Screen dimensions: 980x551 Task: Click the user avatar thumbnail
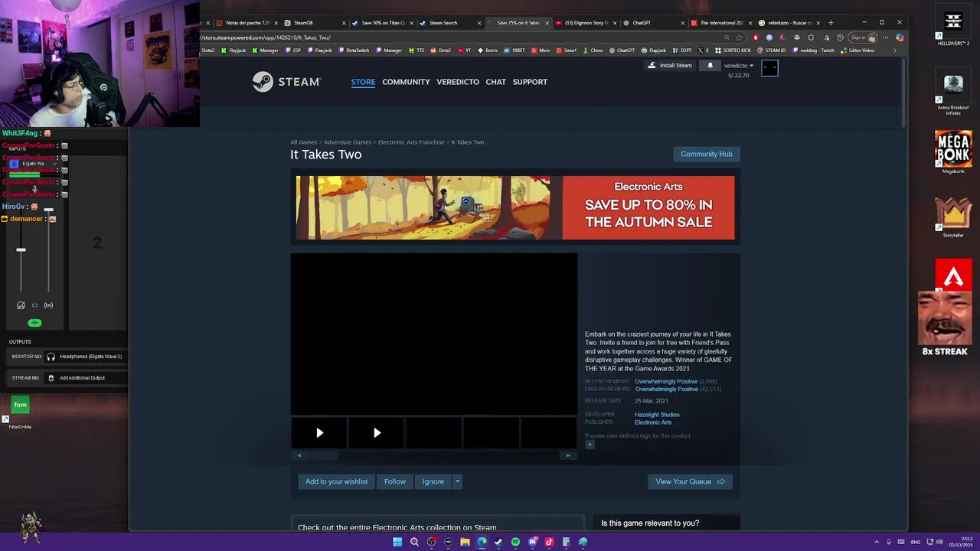pyautogui.click(x=769, y=69)
